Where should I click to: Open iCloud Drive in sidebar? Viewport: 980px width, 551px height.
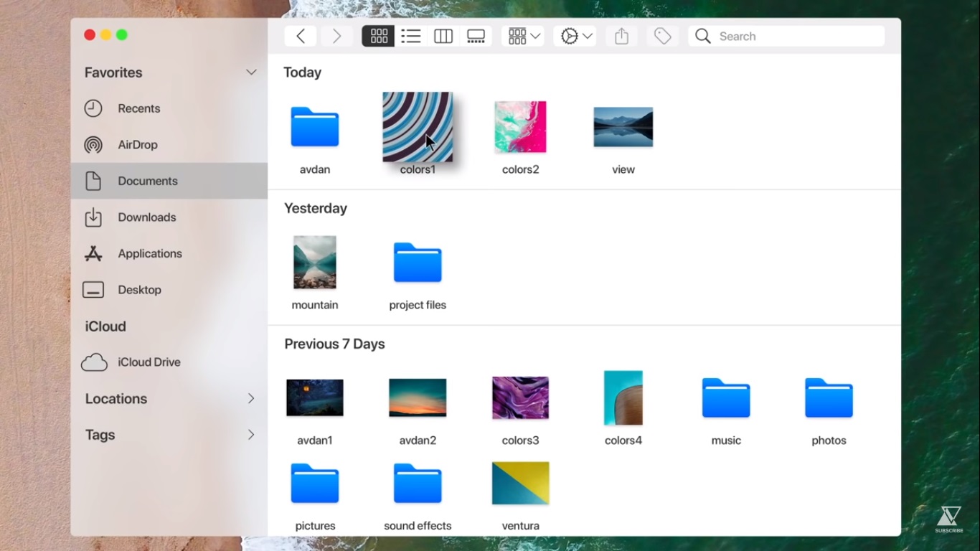[x=149, y=362]
